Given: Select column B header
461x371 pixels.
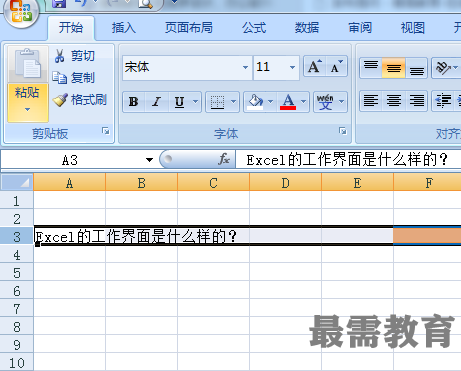Looking at the screenshot, I should pos(141,182).
